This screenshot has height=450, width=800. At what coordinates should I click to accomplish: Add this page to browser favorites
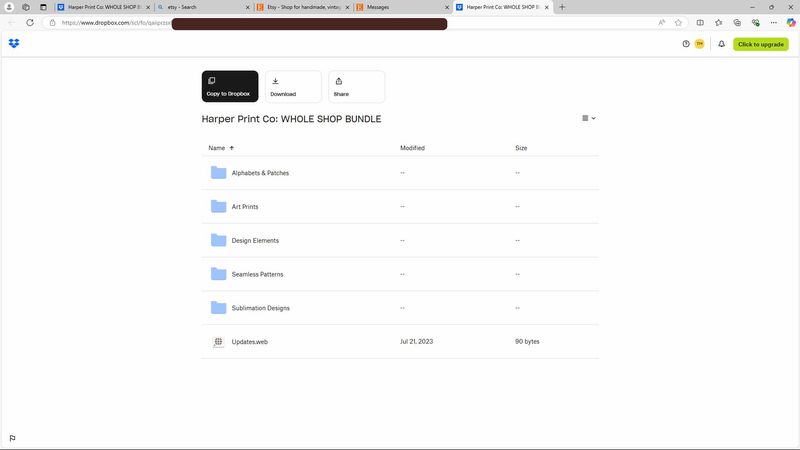pos(677,22)
